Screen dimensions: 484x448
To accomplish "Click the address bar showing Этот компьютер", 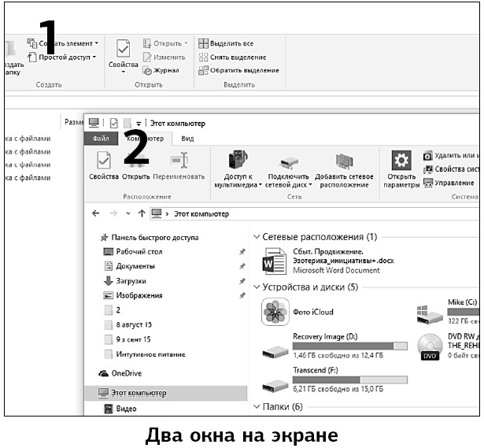I will tap(314, 213).
